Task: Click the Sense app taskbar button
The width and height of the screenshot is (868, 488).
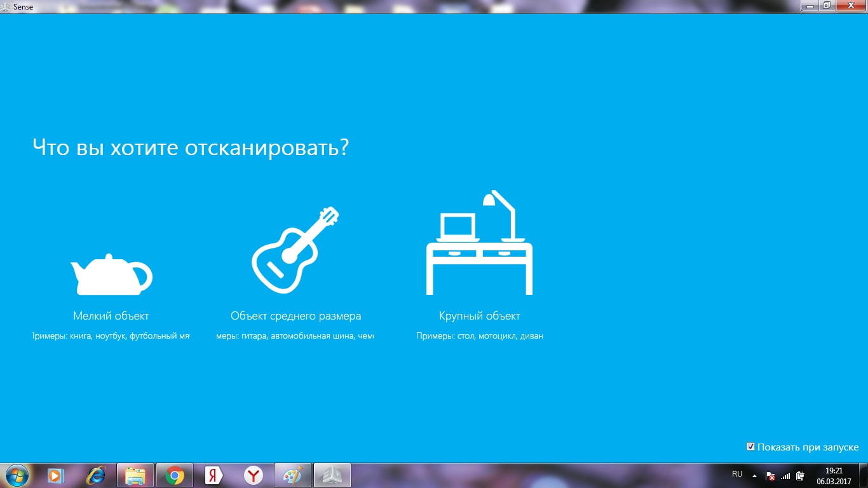Action: (x=332, y=475)
